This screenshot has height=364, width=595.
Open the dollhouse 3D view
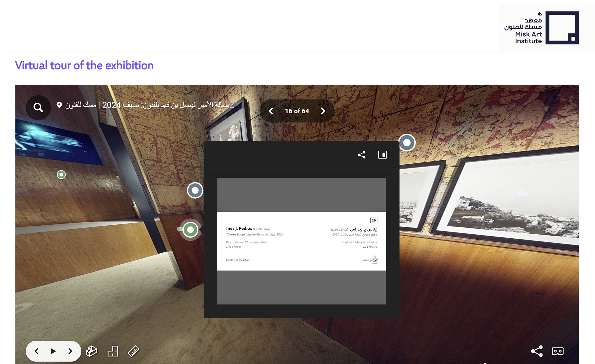91,351
